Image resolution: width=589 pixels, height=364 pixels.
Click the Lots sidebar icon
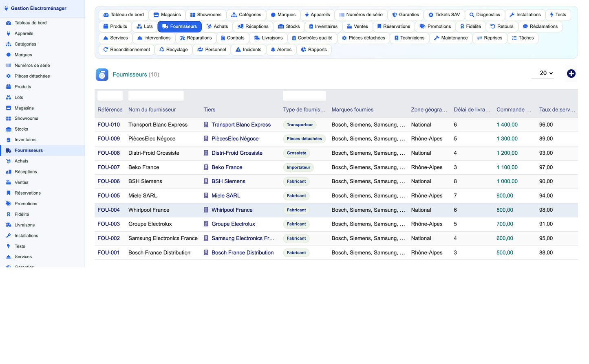[8, 97]
